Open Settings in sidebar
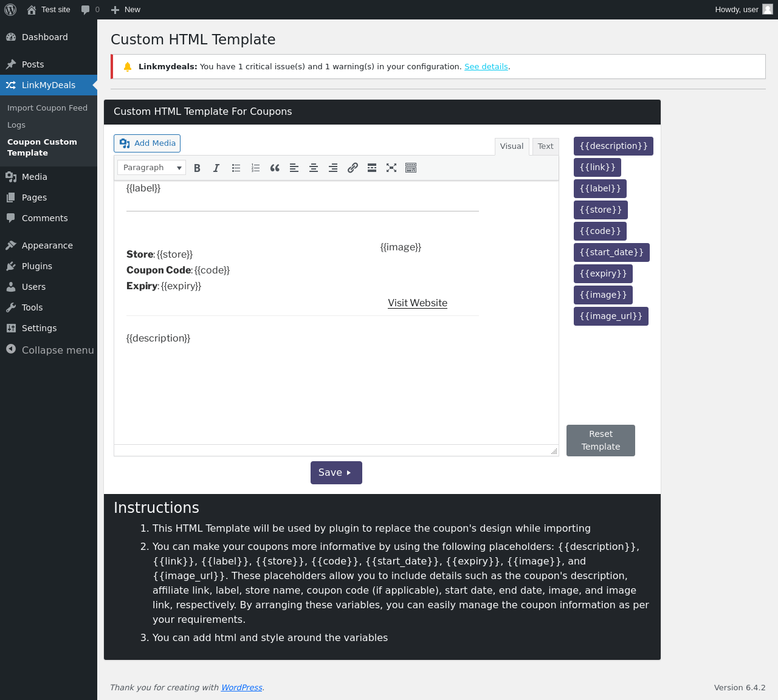This screenshot has width=778, height=700. pos(49,328)
